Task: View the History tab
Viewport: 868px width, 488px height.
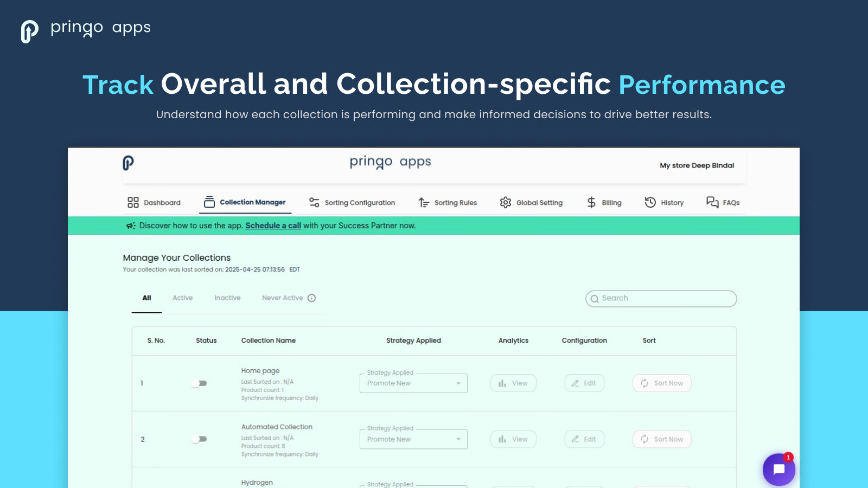Action: pyautogui.click(x=664, y=202)
